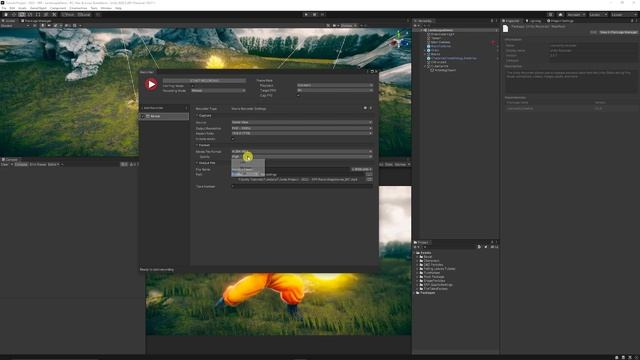Screen dimensions: 640x360
Task: Toggle the Console Collapse button
Action: tap(21, 164)
